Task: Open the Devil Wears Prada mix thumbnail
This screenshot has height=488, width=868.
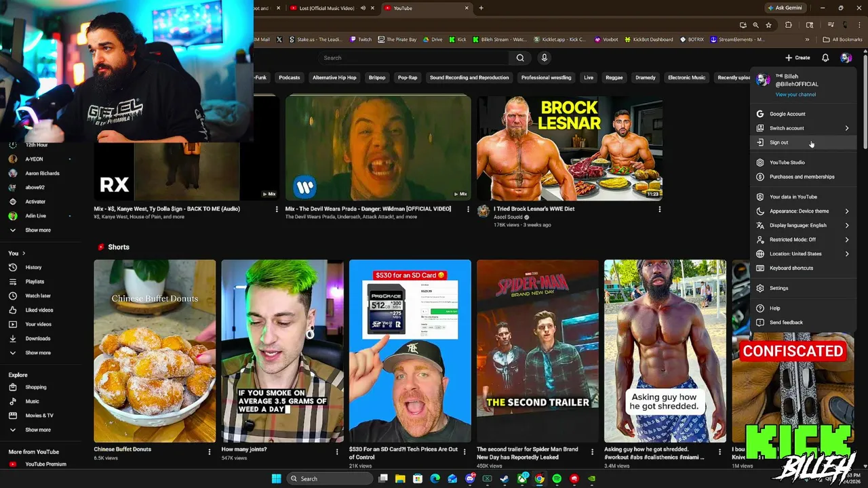Action: pyautogui.click(x=378, y=148)
